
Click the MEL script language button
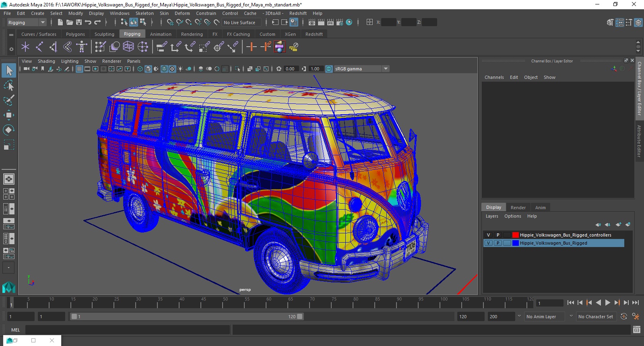[15, 330]
